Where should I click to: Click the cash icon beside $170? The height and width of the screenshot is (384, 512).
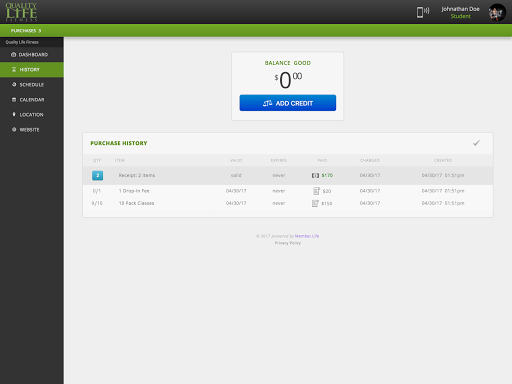(315, 175)
